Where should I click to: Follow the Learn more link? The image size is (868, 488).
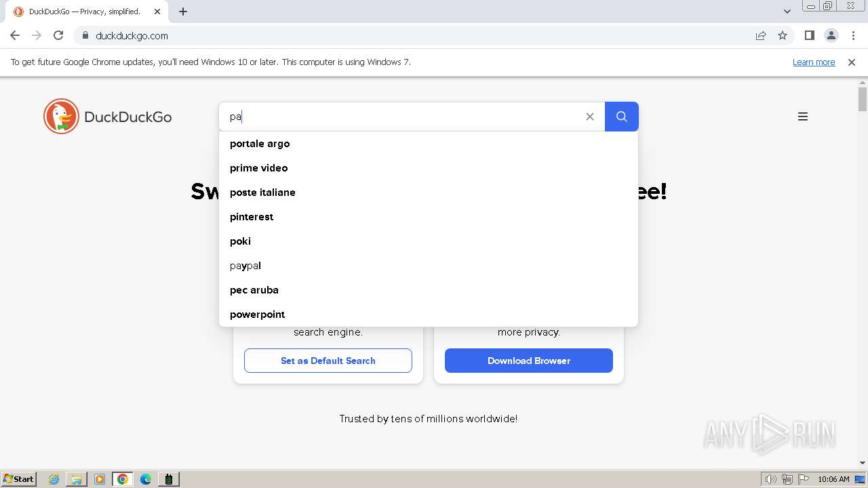[x=814, y=62]
